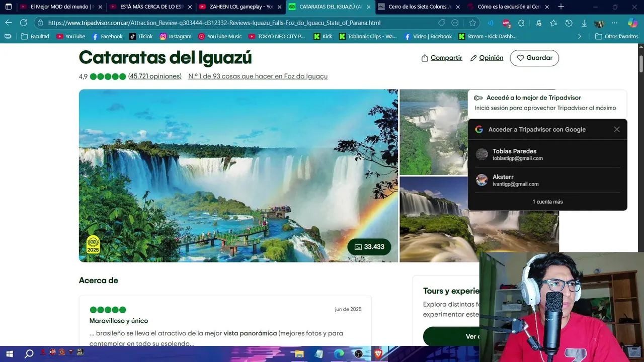The image size is (644, 362).
Task: Open the Otros favoritos folder
Action: pyautogui.click(x=616, y=36)
